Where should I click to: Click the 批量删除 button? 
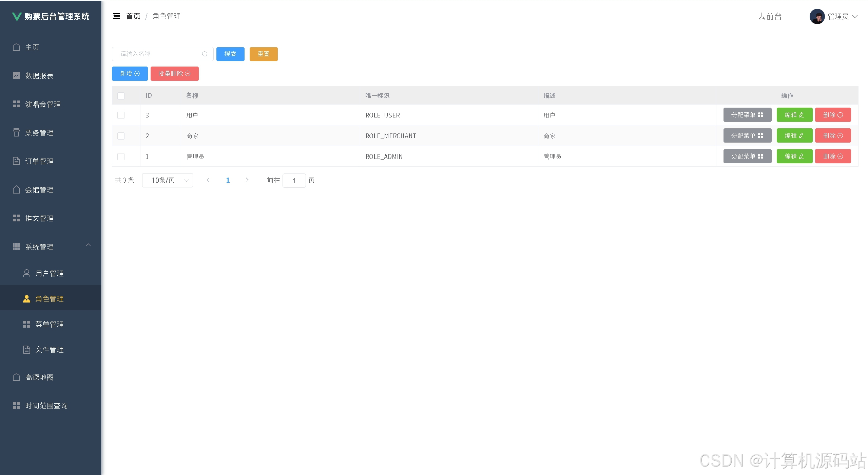(175, 74)
